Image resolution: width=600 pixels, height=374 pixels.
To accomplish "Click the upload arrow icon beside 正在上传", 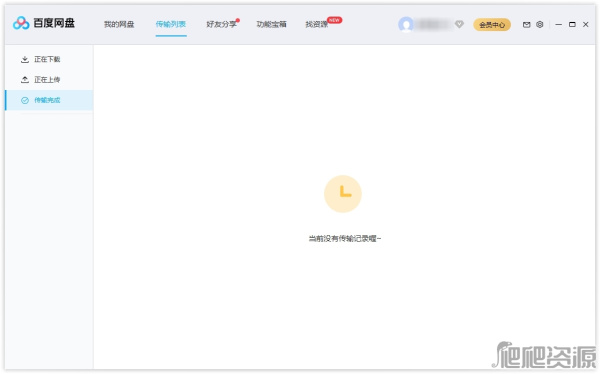I will click(25, 80).
